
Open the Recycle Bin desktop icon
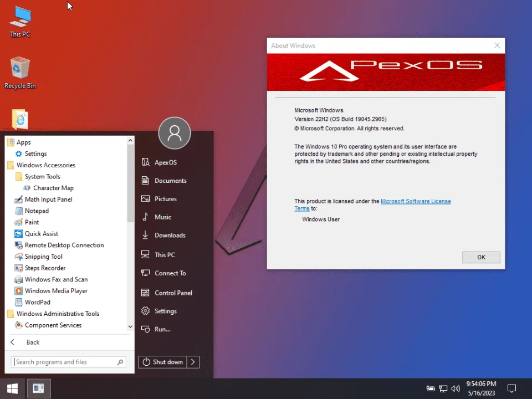(x=20, y=73)
